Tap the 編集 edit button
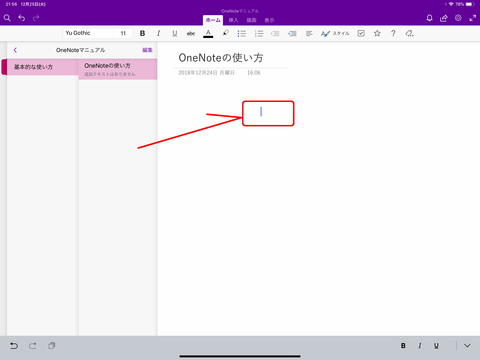This screenshot has height=360, width=480. [147, 50]
